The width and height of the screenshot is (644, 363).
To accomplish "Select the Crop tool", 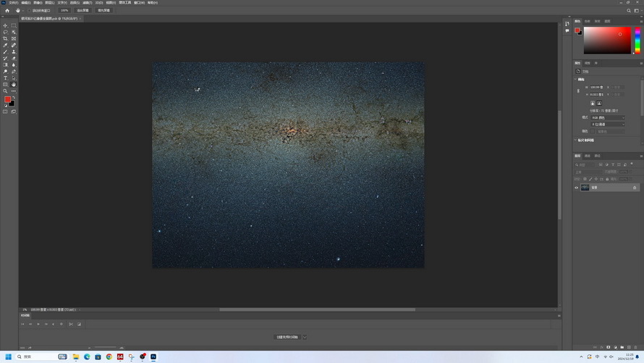I will click(6, 38).
